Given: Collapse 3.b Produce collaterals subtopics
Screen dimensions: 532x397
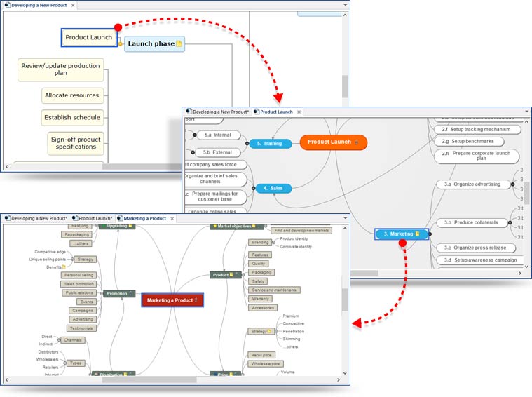Looking at the screenshot, I should 510,223.
